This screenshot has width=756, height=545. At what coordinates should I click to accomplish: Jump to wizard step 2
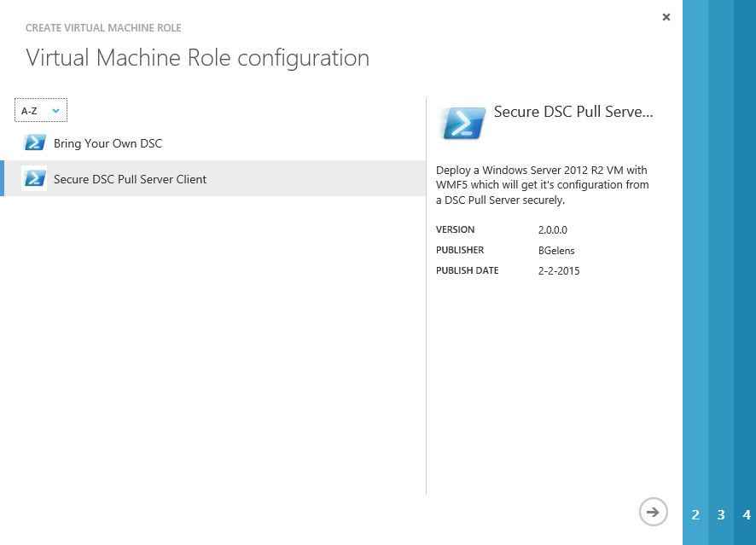(x=695, y=515)
